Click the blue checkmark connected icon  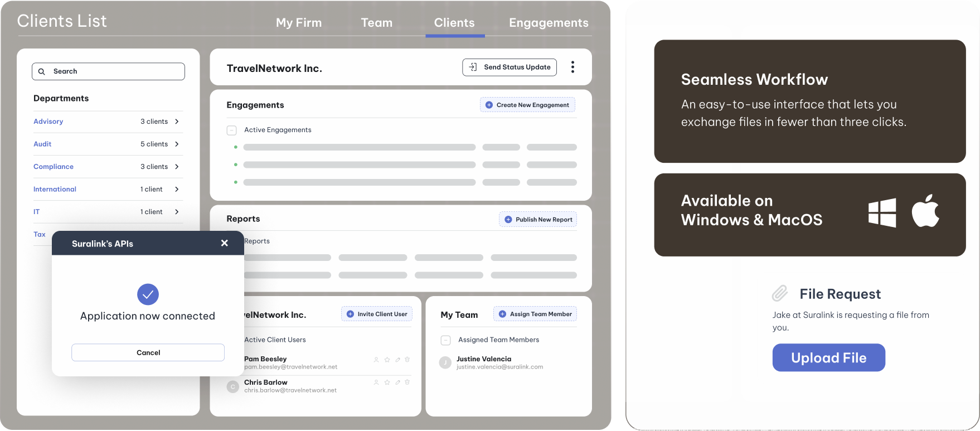tap(148, 294)
